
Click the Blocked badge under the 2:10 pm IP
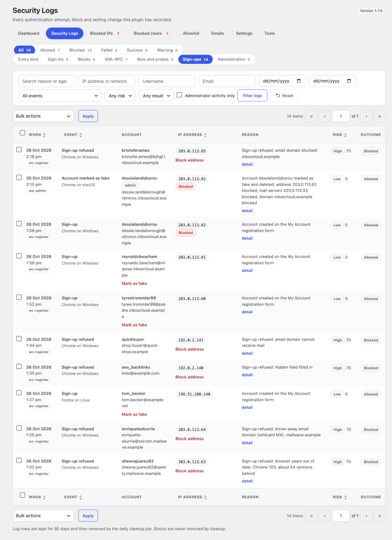[x=186, y=186]
